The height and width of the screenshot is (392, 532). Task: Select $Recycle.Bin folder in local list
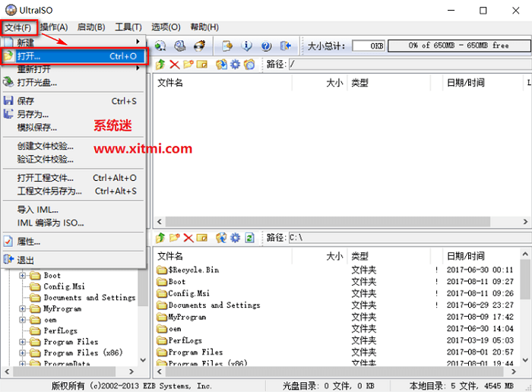(188, 270)
